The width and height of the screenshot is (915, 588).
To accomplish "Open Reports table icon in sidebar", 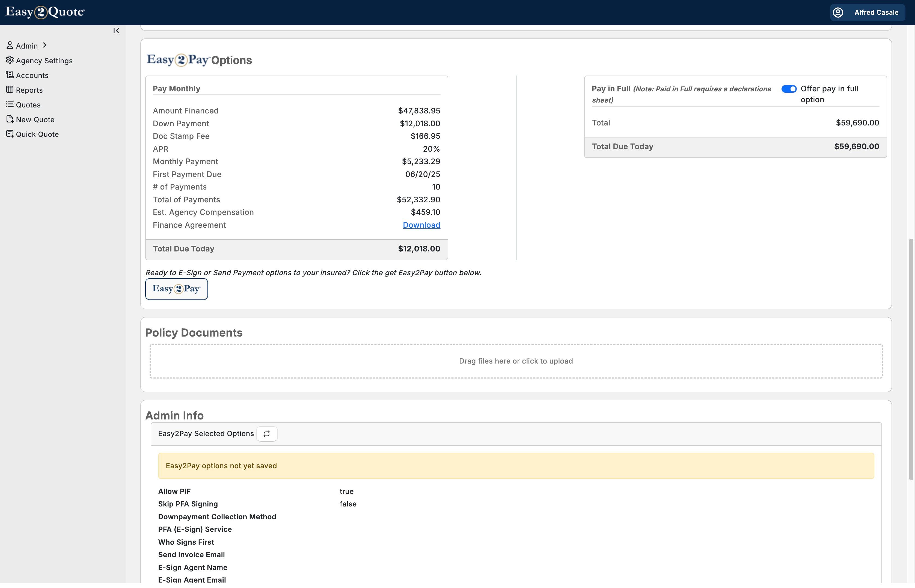I will (10, 89).
